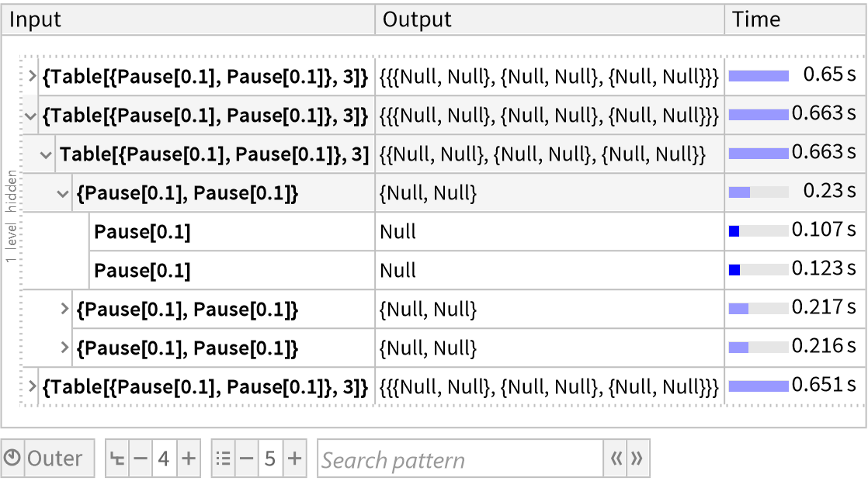
Task: Click the clock timing icon beside Outer
Action: tap(12, 459)
